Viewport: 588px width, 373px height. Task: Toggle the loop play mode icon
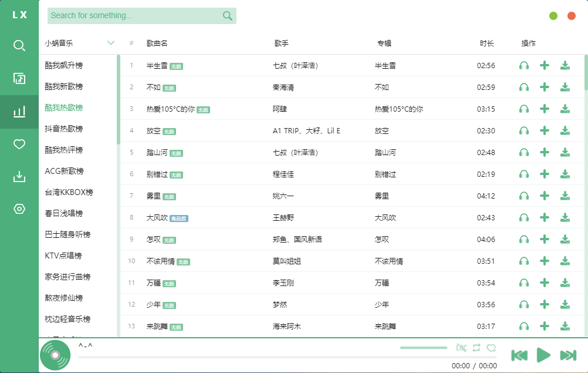pyautogui.click(x=477, y=348)
